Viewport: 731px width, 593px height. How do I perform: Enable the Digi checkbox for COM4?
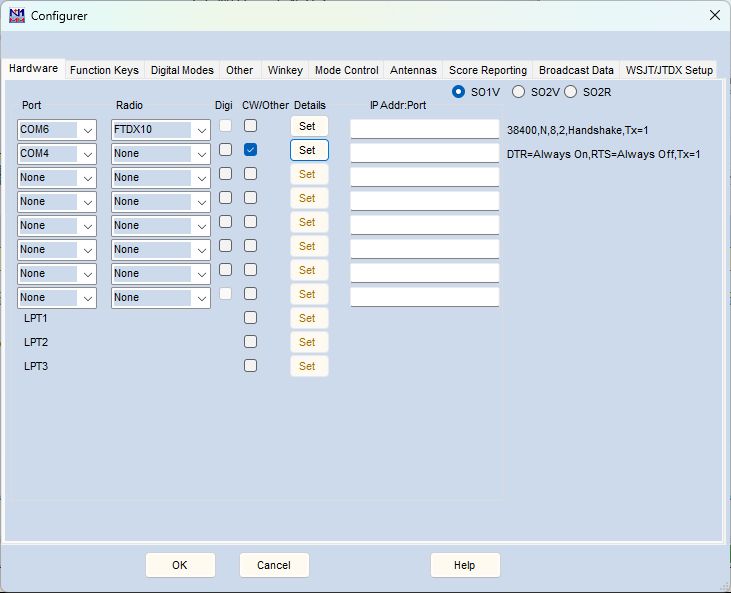coord(226,150)
